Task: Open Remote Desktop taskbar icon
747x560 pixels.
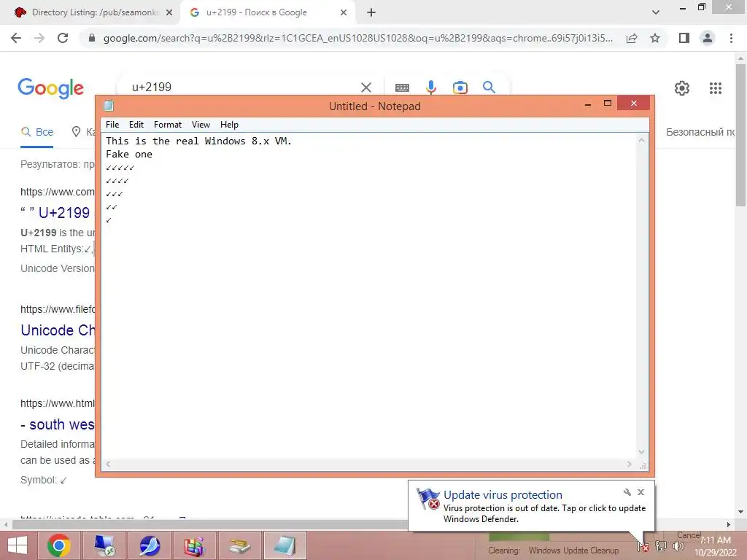Action: (x=104, y=545)
